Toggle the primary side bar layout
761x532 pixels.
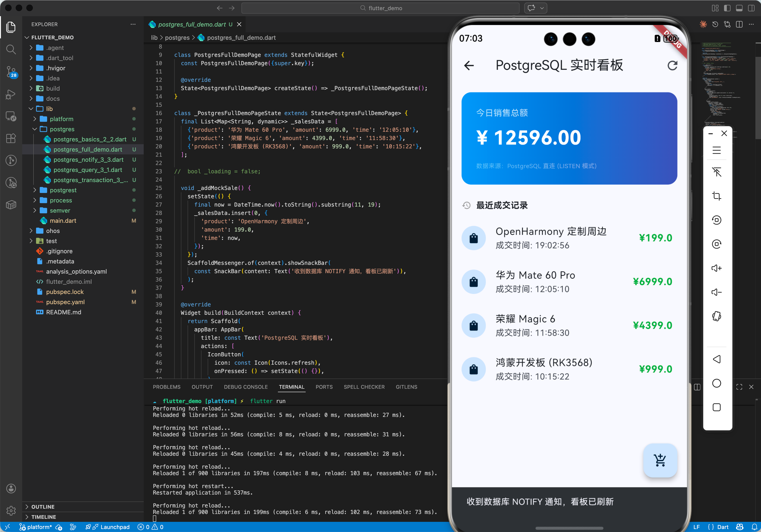(x=727, y=8)
